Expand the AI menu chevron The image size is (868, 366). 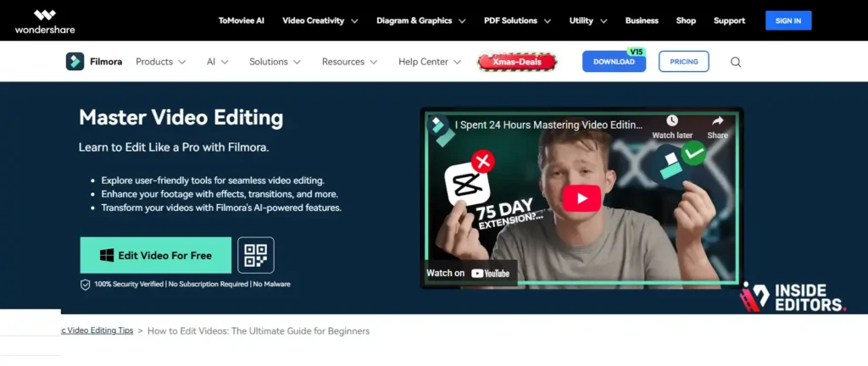pyautogui.click(x=224, y=62)
